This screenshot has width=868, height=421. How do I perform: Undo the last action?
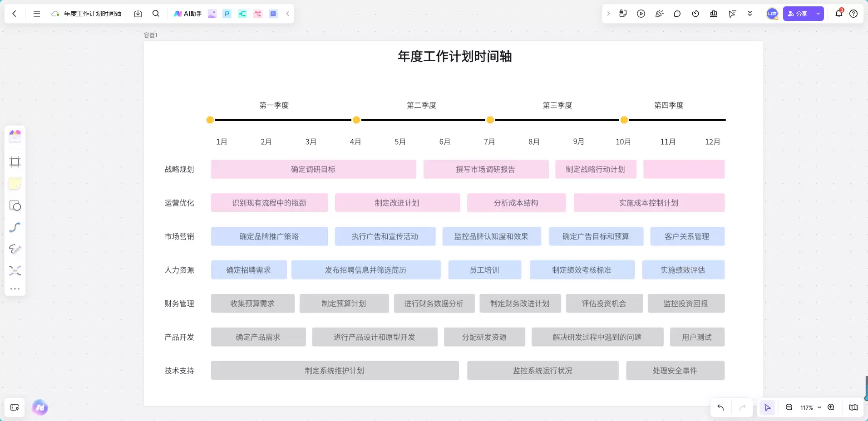coord(720,407)
